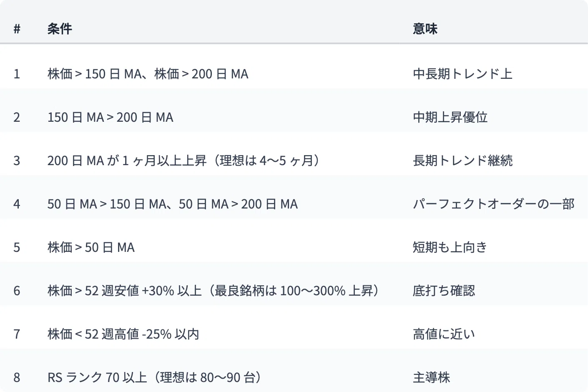Click the パーフェクトオーダーの一部 cell
The width and height of the screenshot is (588, 392).
tap(494, 204)
